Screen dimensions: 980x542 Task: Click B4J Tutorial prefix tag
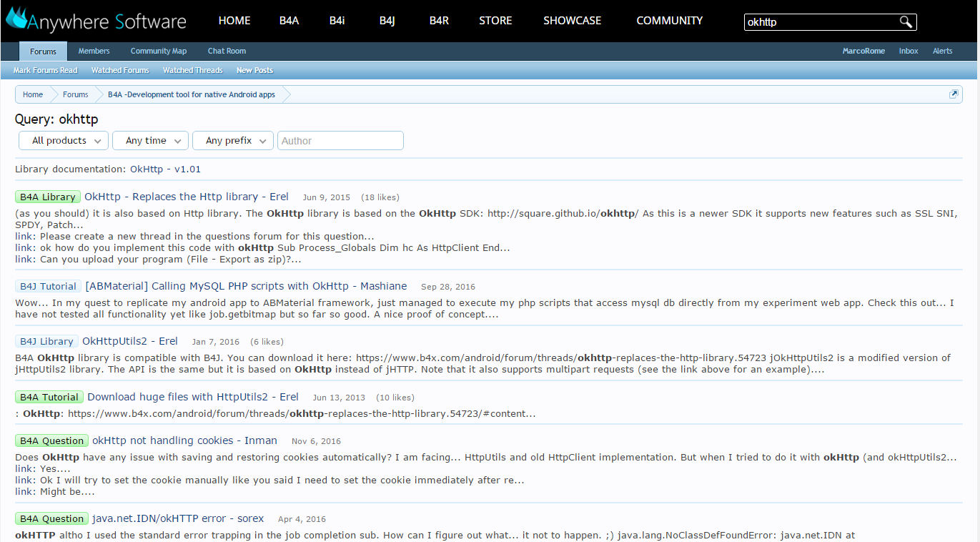tap(48, 286)
